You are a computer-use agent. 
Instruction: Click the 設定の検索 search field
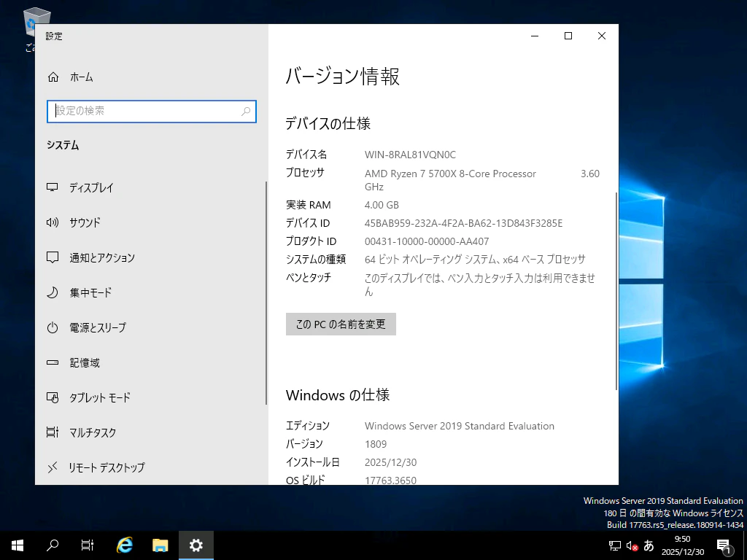click(152, 112)
